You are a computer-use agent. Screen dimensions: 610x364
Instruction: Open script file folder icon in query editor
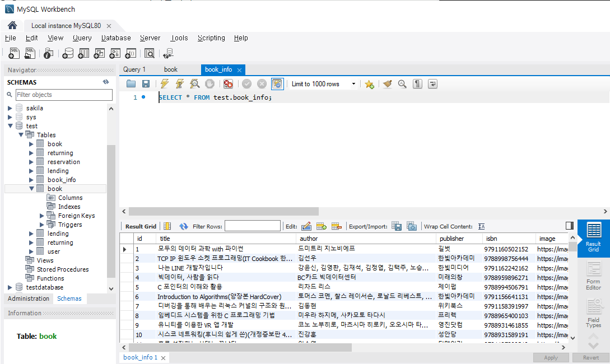131,83
